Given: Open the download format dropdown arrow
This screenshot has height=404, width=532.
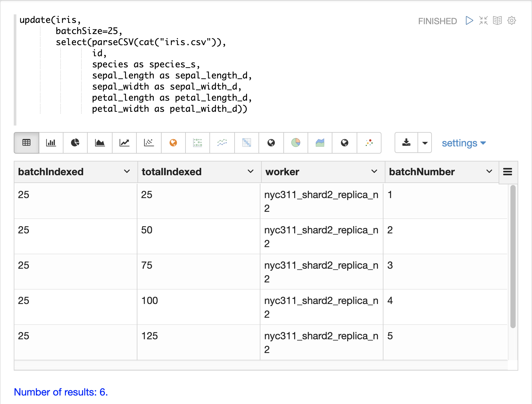Looking at the screenshot, I should 425,143.
